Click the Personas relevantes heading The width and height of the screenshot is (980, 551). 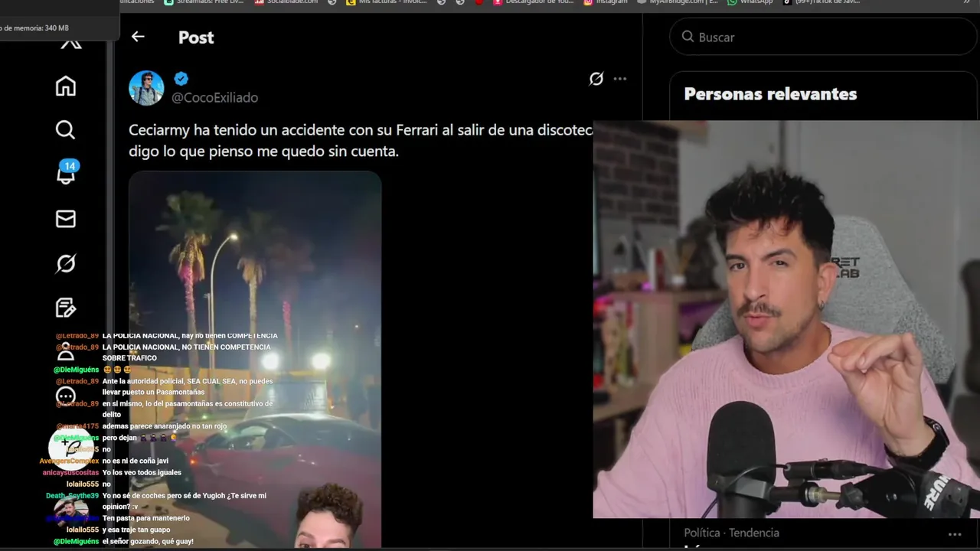click(x=770, y=94)
